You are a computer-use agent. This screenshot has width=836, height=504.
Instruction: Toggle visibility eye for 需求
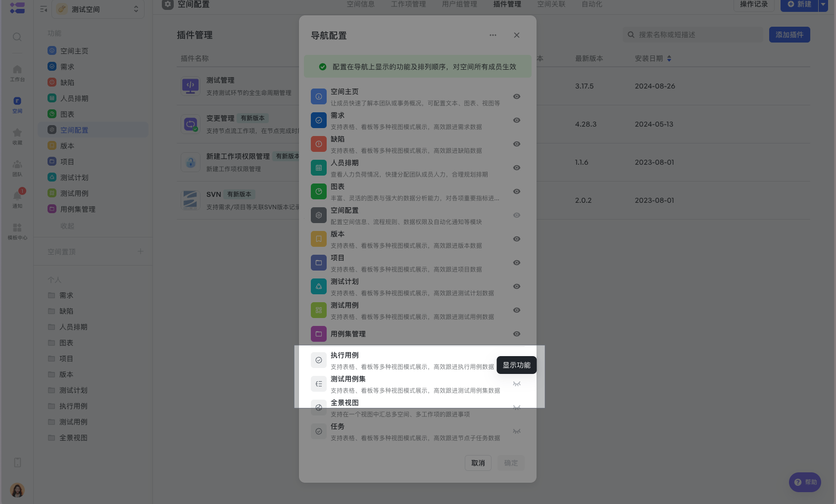(516, 120)
